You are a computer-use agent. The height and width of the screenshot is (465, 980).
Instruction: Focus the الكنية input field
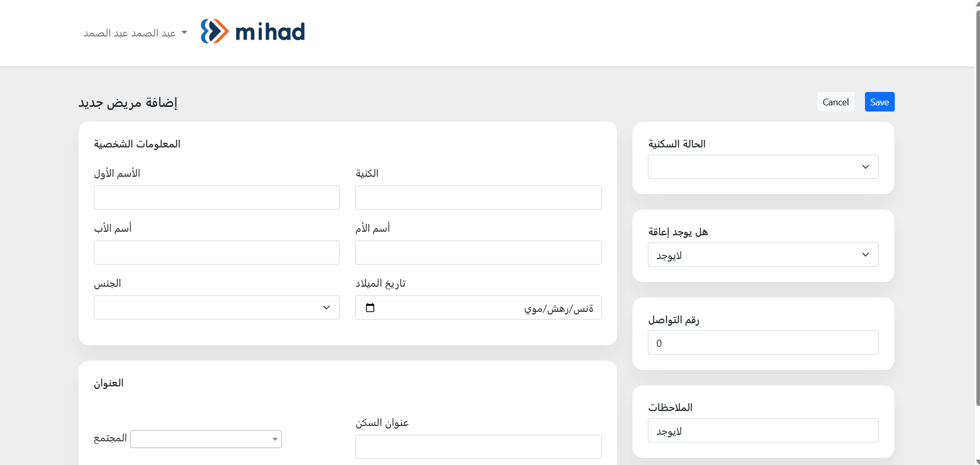tap(478, 198)
